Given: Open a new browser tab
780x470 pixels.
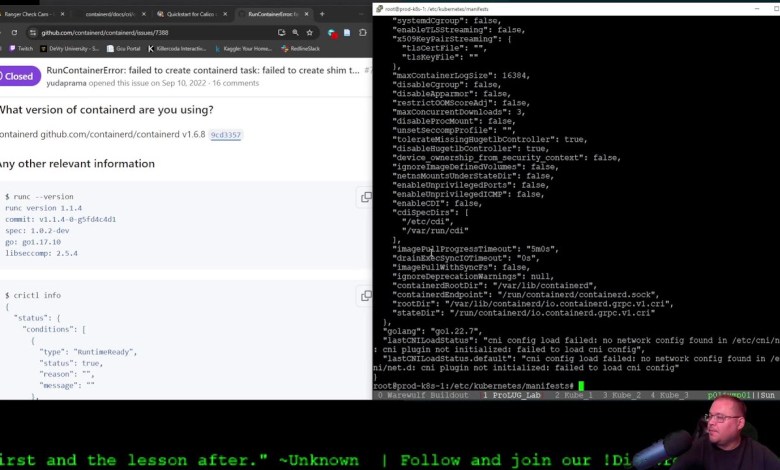Looking at the screenshot, I should click(x=322, y=14).
